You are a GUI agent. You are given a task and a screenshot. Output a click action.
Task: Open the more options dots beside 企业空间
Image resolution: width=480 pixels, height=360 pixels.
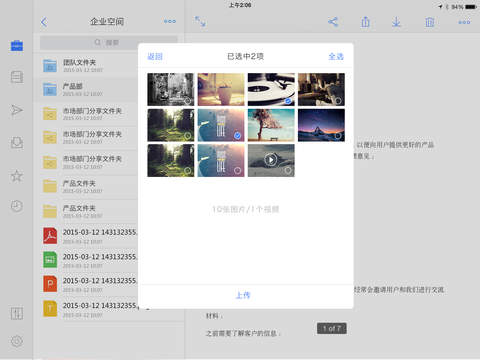click(x=170, y=21)
